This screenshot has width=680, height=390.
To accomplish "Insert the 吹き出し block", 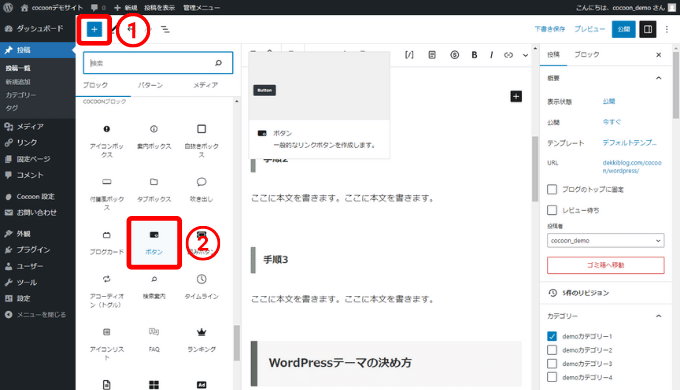I will (201, 190).
